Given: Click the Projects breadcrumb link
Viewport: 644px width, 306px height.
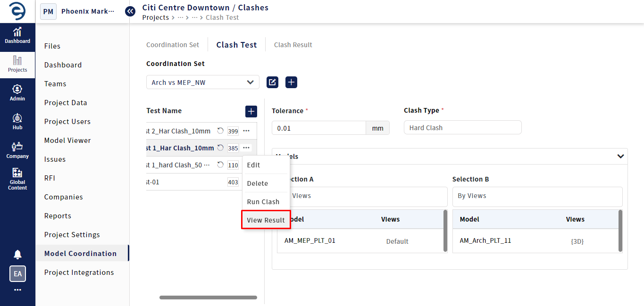Looking at the screenshot, I should (x=155, y=17).
